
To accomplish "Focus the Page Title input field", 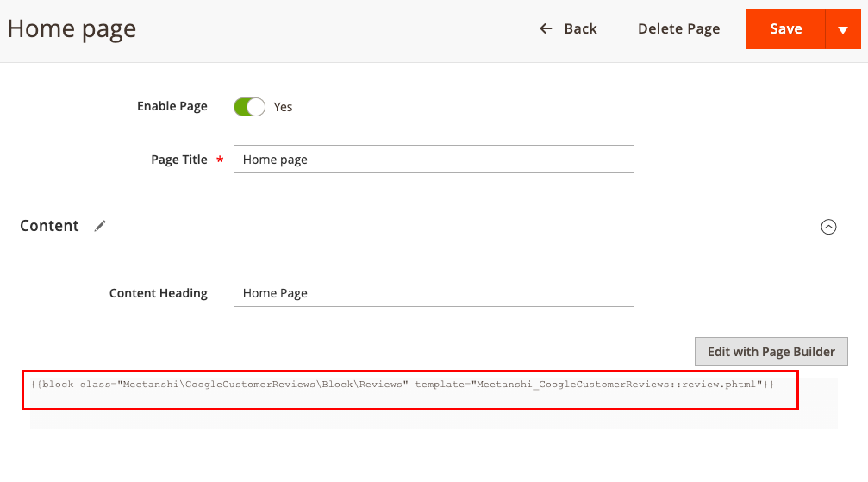I will click(x=434, y=159).
